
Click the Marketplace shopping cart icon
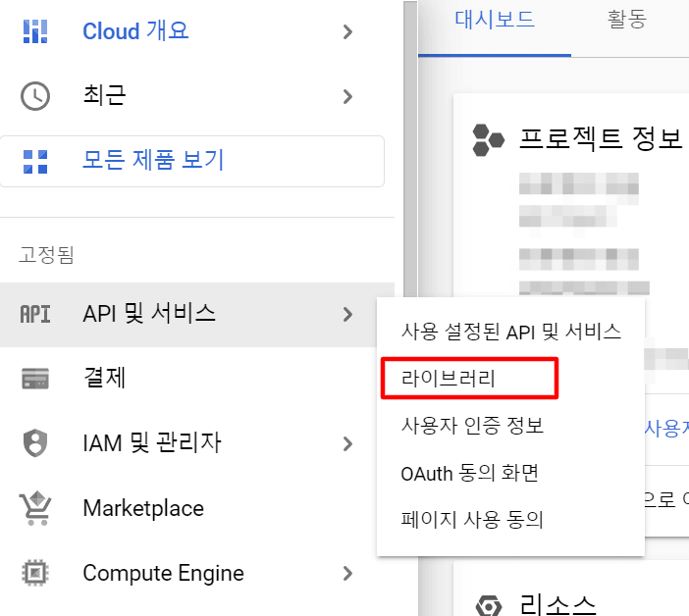(x=35, y=508)
